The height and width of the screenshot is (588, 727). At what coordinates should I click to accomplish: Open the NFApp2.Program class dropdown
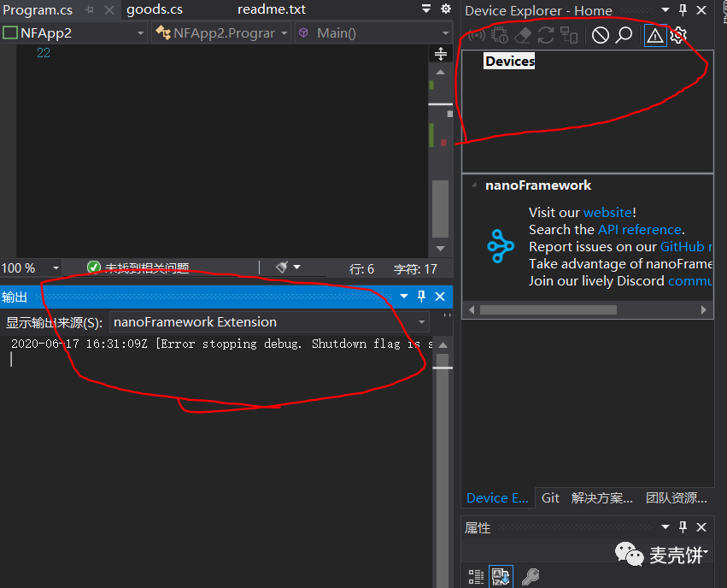(221, 33)
